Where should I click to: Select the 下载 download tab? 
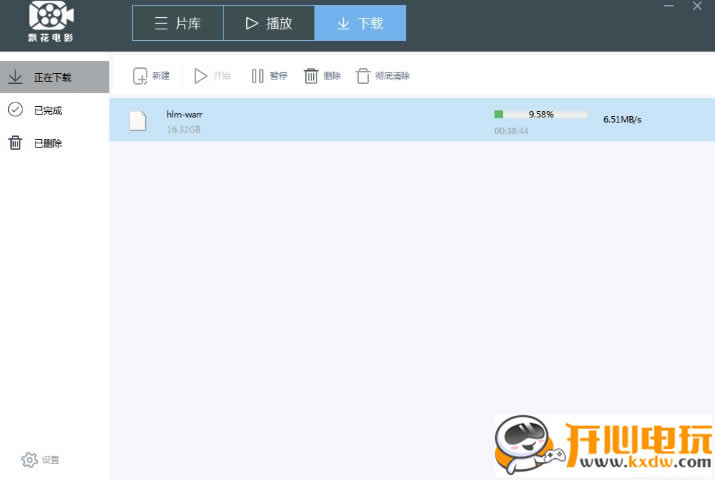click(360, 23)
